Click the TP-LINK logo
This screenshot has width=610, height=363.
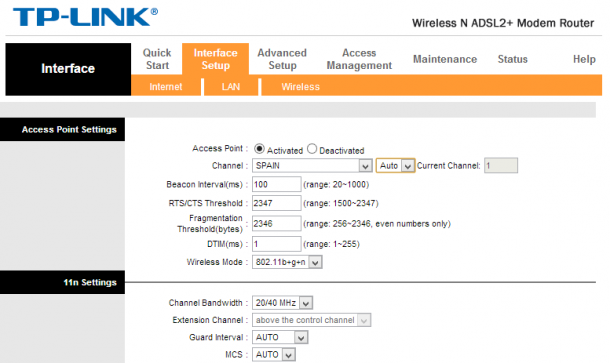click(x=86, y=17)
